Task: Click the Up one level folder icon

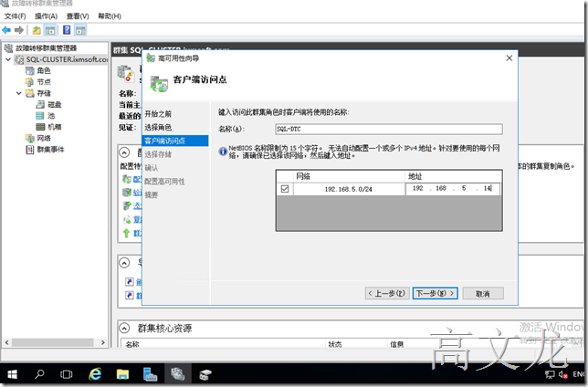Action: 37,30
